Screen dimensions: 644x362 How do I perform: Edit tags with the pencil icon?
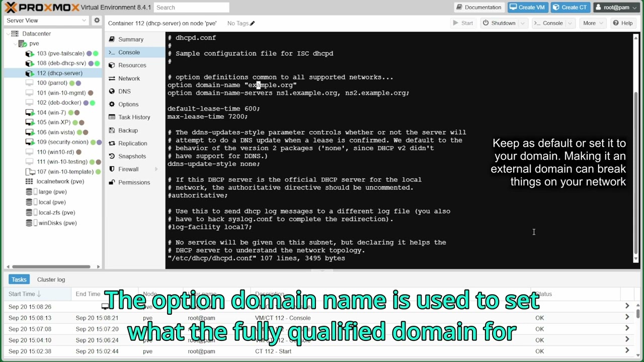pyautogui.click(x=253, y=23)
